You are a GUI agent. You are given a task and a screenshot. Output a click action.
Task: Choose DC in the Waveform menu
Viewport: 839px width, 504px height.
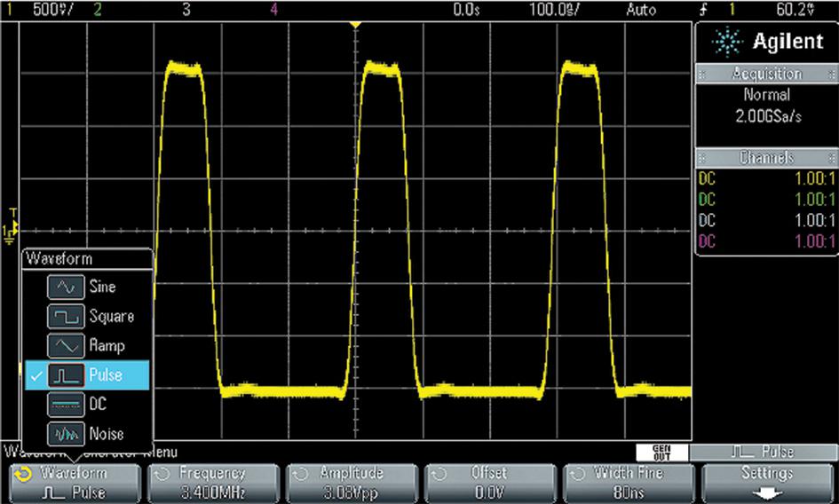click(x=87, y=405)
